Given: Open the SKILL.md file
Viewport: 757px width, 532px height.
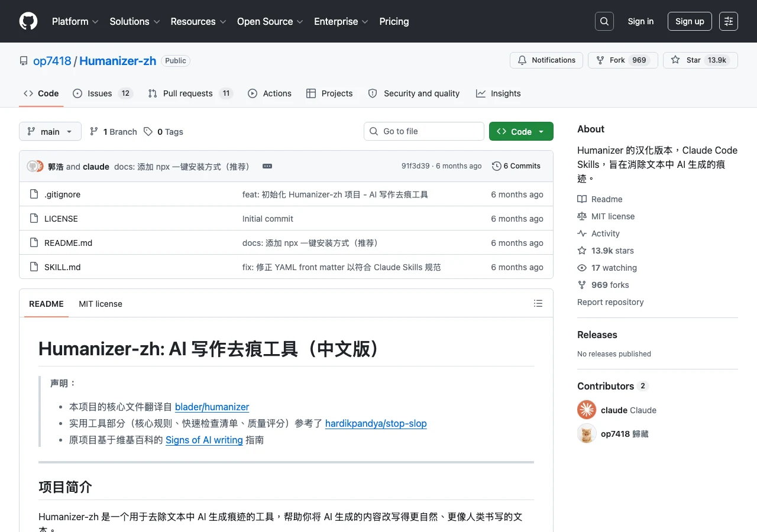Looking at the screenshot, I should click(62, 267).
